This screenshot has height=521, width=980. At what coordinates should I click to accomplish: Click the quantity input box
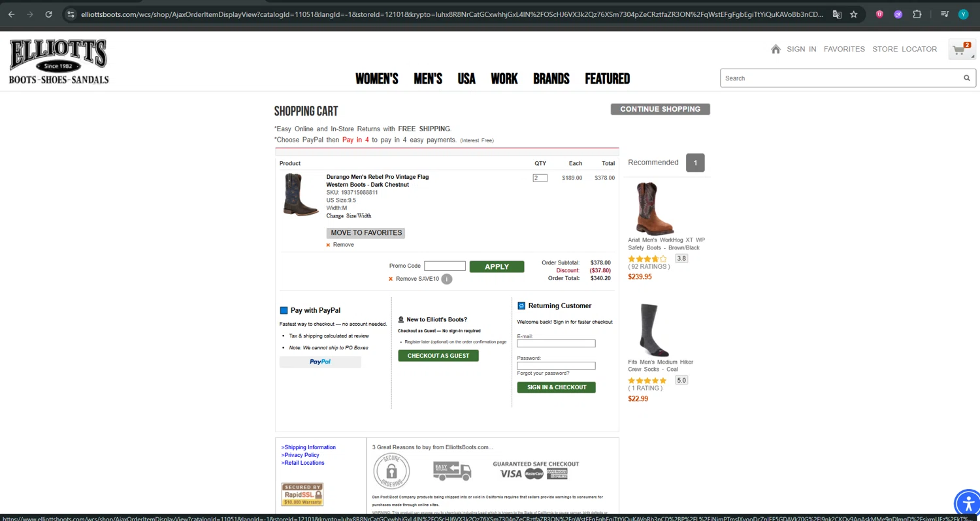click(x=540, y=178)
